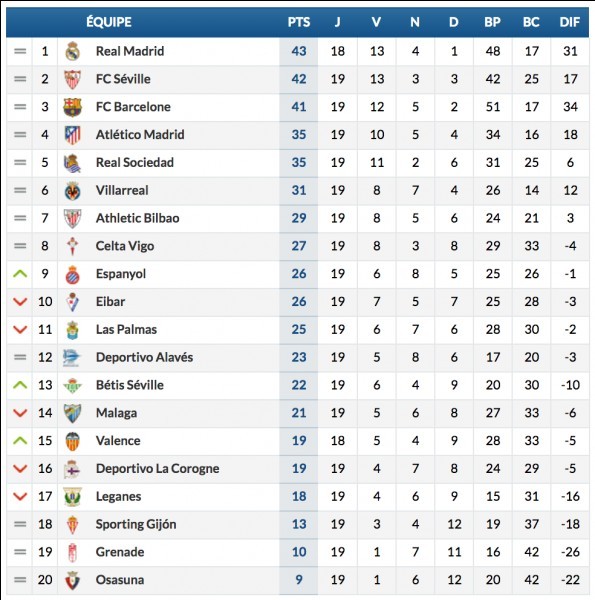The height and width of the screenshot is (600, 595).
Task: Open the FC Séville team name
Action: [x=123, y=79]
